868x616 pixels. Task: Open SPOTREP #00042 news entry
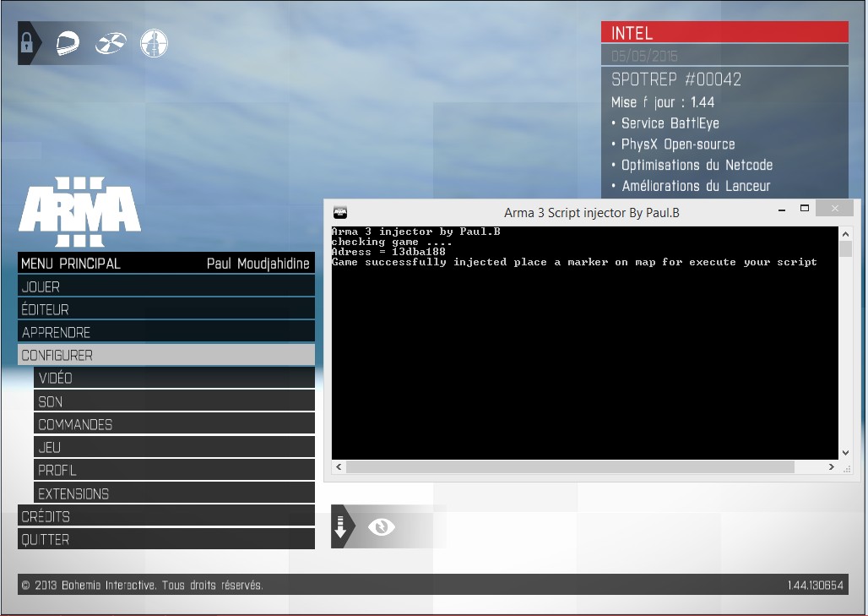676,79
